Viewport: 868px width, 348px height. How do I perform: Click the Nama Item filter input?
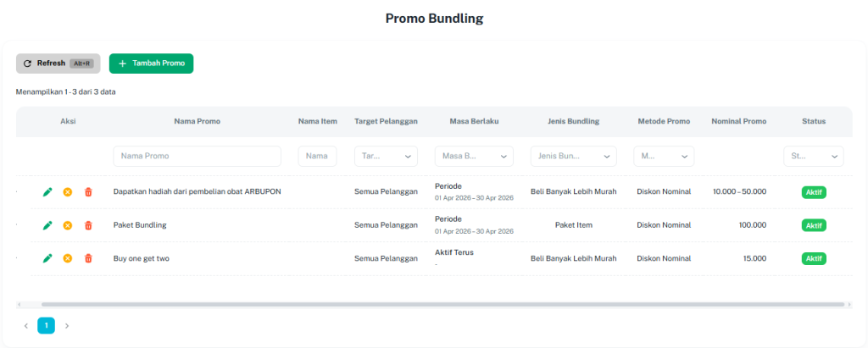click(317, 157)
